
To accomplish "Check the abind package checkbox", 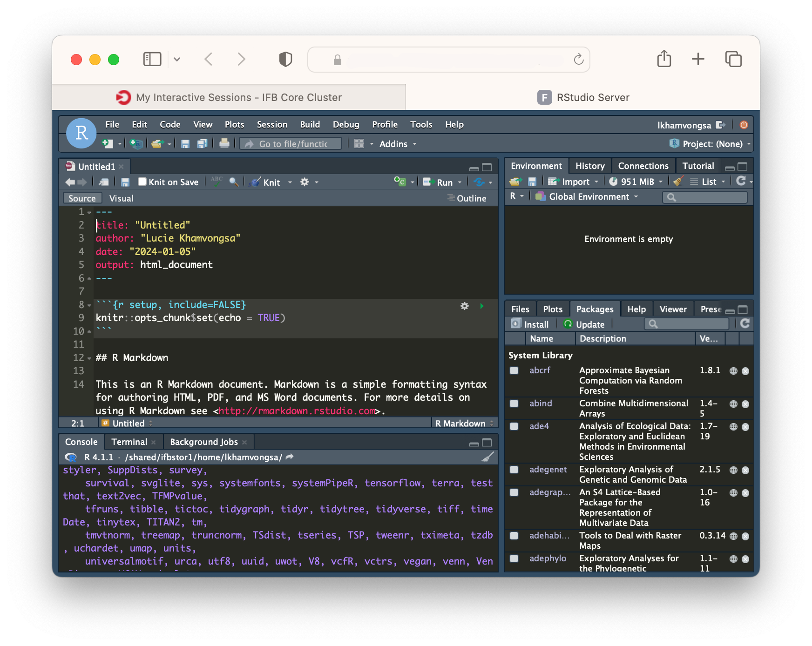I will [514, 404].
